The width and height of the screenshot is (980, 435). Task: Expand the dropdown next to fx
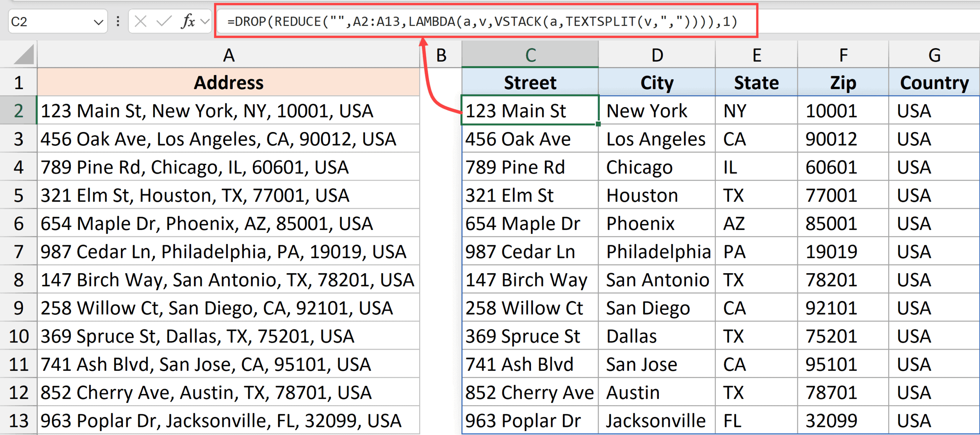[x=206, y=21]
